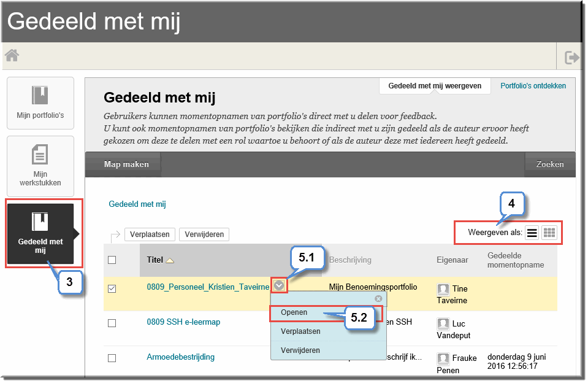Choose Verplaatsen in context menu
This screenshot has width=588, height=383.
(300, 331)
